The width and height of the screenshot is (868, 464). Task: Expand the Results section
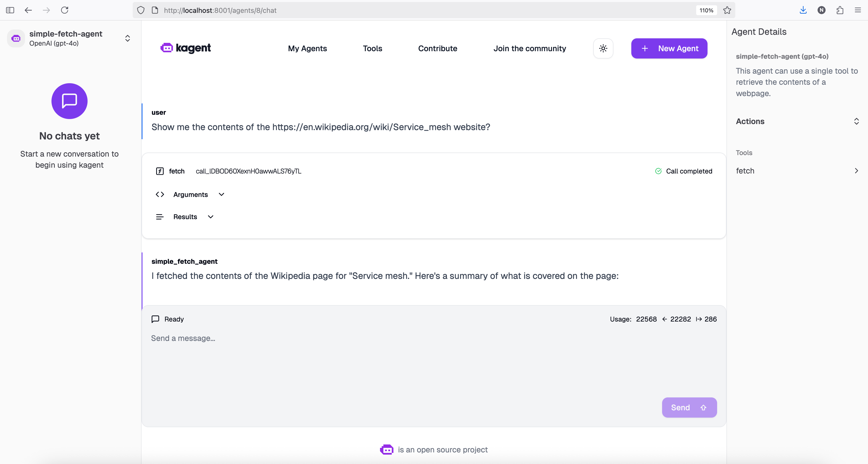click(x=185, y=217)
